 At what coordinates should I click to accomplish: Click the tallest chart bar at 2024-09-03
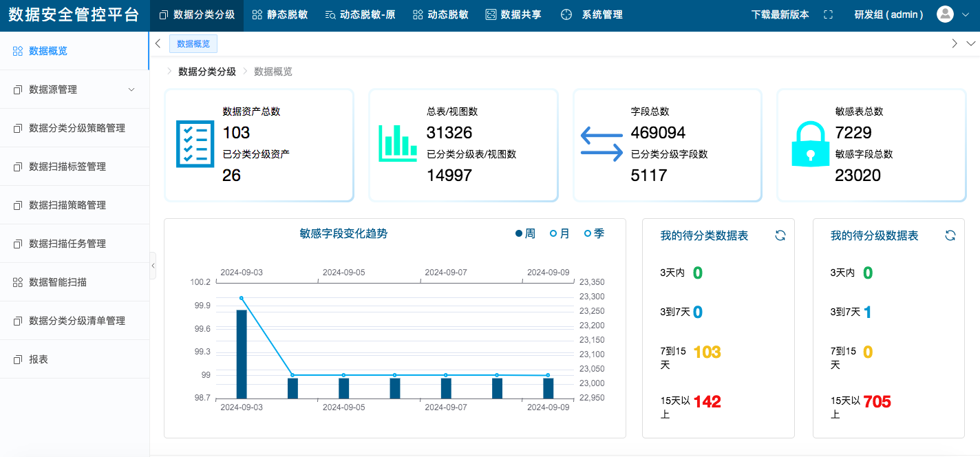[x=242, y=354]
